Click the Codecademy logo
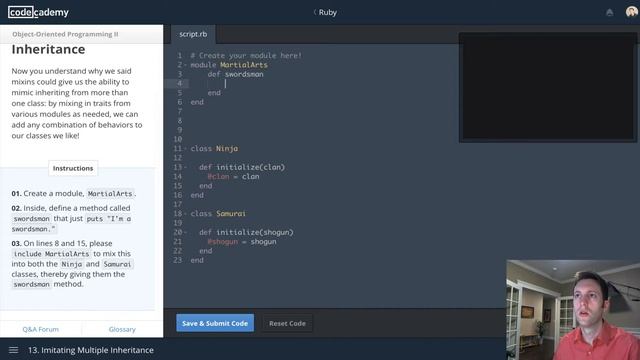Image resolution: width=640 pixels, height=360 pixels. coord(38,12)
